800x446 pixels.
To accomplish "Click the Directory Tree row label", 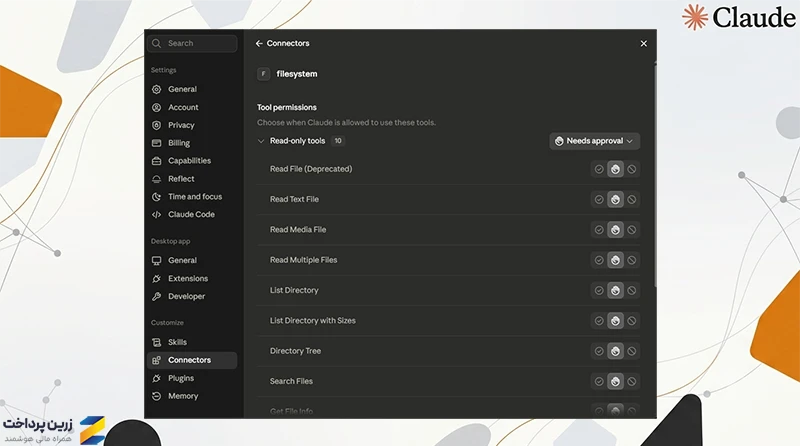I will click(295, 351).
